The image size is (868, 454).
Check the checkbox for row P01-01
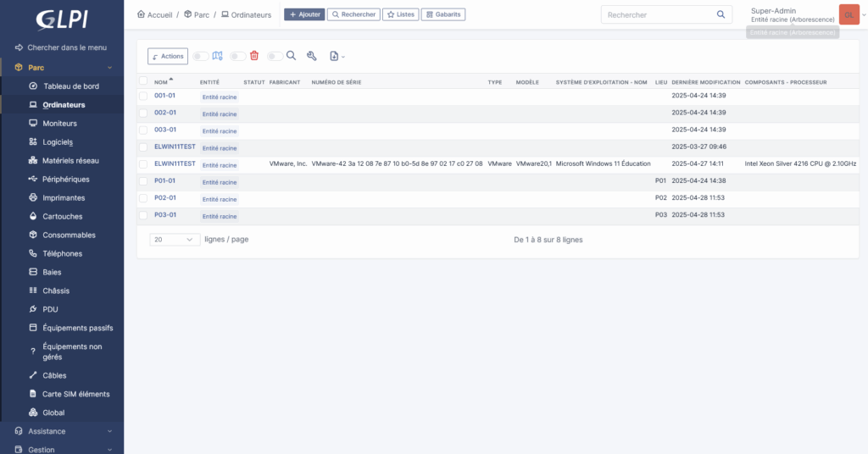pyautogui.click(x=143, y=180)
